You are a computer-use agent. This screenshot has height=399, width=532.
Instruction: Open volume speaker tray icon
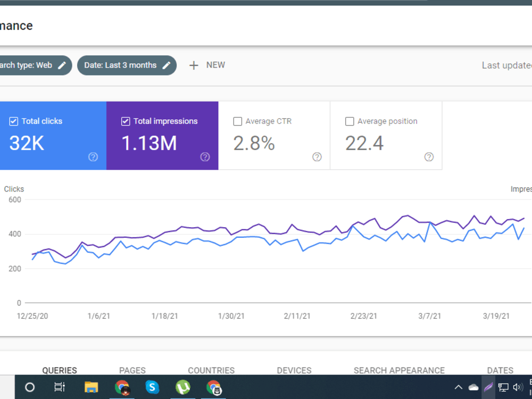pyautogui.click(x=518, y=387)
